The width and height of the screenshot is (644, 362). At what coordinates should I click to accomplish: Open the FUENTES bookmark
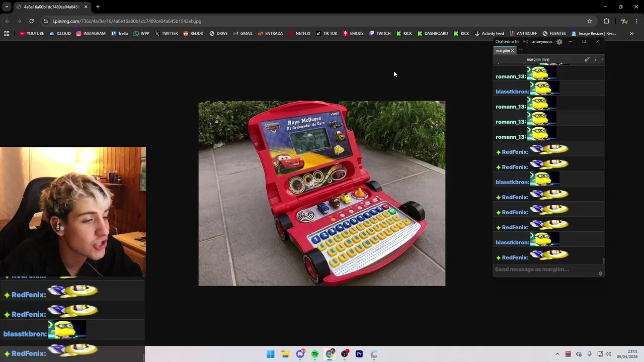[554, 33]
